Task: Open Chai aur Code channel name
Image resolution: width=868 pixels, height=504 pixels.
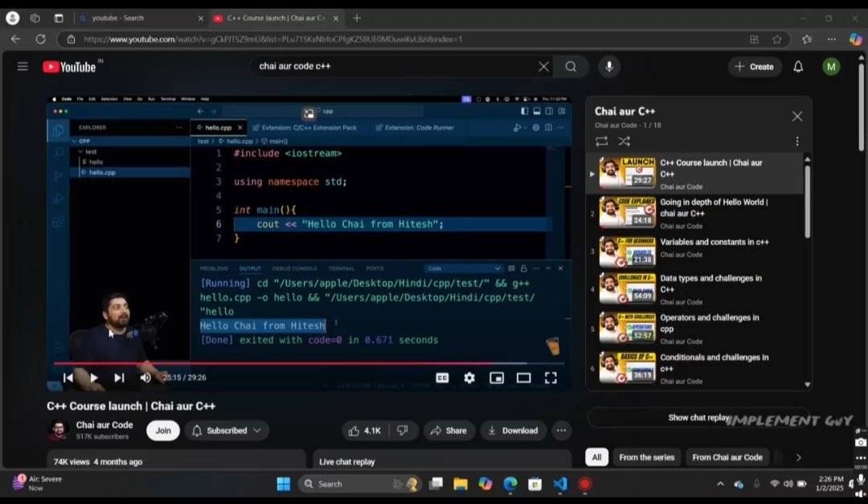Action: 104,424
